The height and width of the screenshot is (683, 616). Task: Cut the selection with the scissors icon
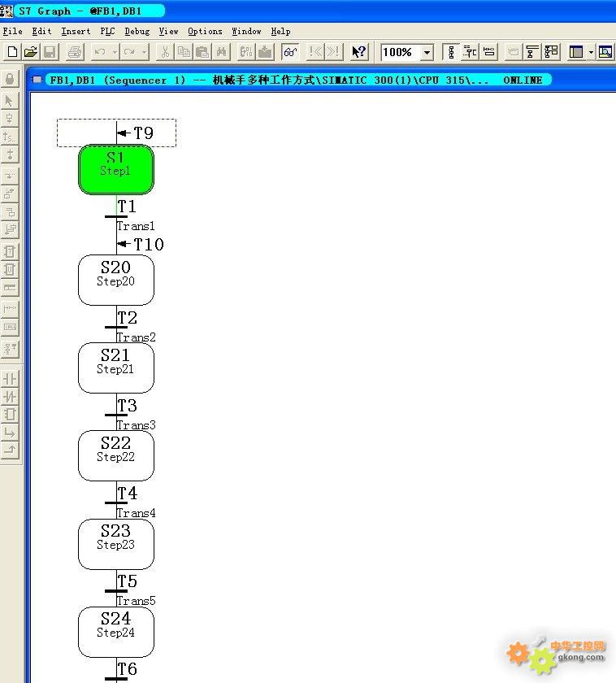pos(165,52)
